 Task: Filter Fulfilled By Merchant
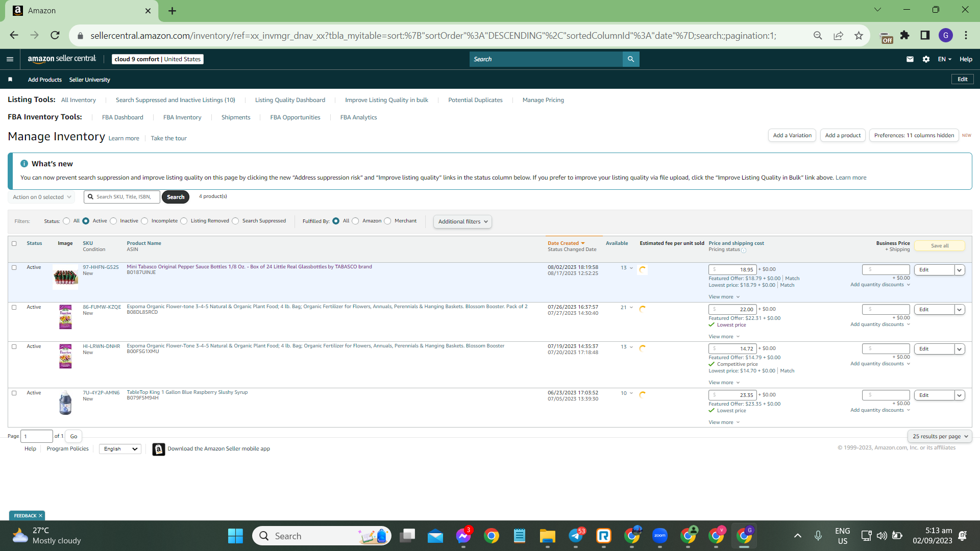(387, 221)
